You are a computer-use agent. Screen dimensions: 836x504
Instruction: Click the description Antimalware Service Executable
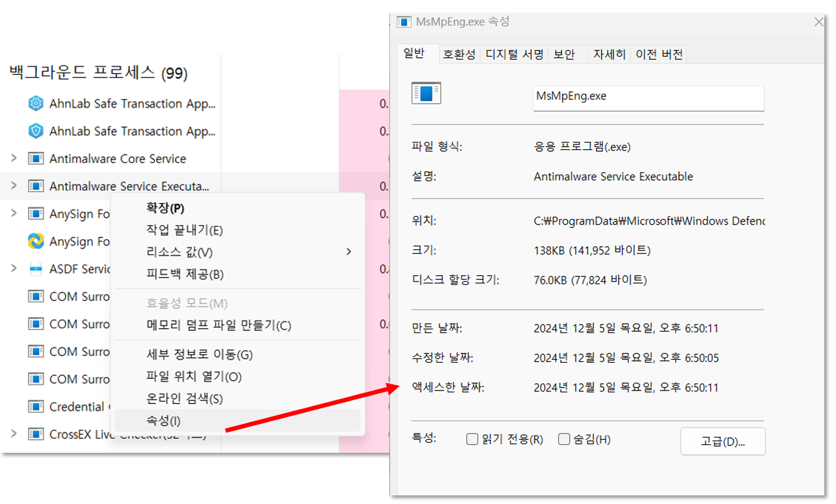pos(613,176)
